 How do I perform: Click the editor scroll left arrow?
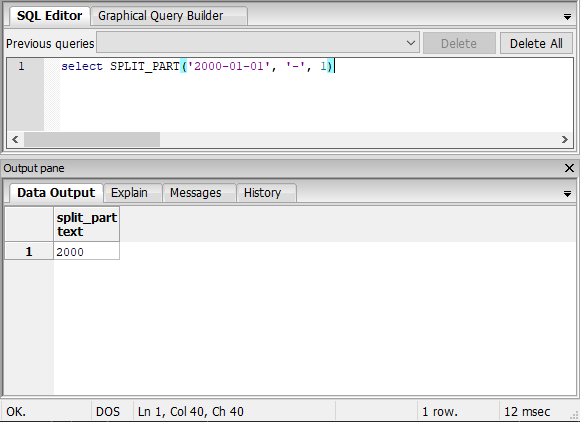15,139
